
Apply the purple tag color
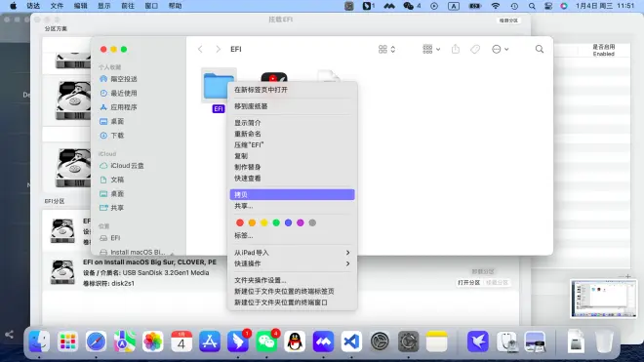301,222
